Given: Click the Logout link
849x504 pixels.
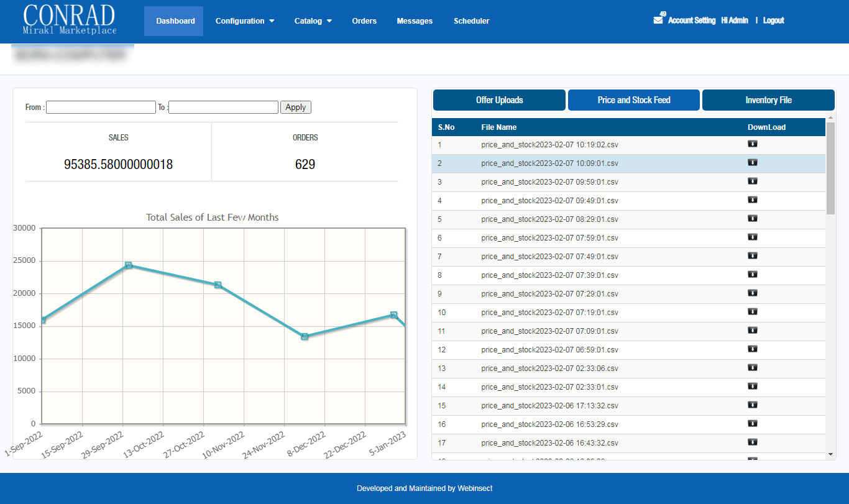Looking at the screenshot, I should pyautogui.click(x=773, y=21).
